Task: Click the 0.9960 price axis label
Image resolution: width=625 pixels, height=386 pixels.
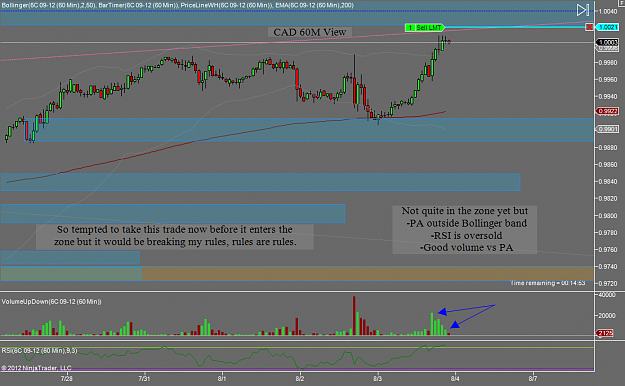Action: click(608, 80)
